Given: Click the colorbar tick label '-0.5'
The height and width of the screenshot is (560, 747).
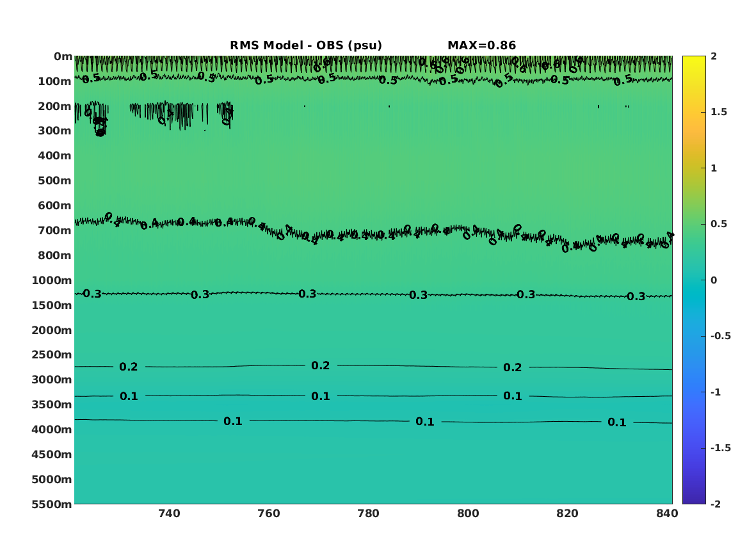Looking at the screenshot, I should point(721,336).
